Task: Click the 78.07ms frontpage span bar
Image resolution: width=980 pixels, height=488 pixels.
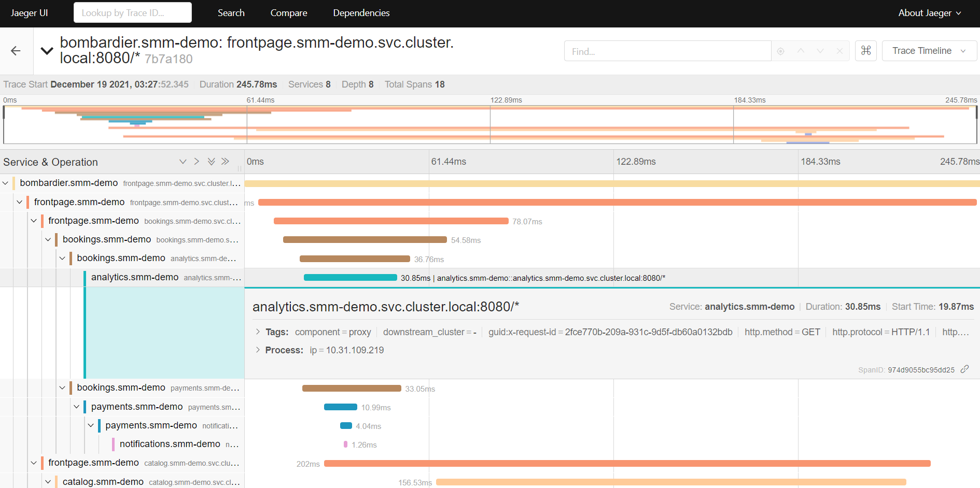Action: [391, 221]
